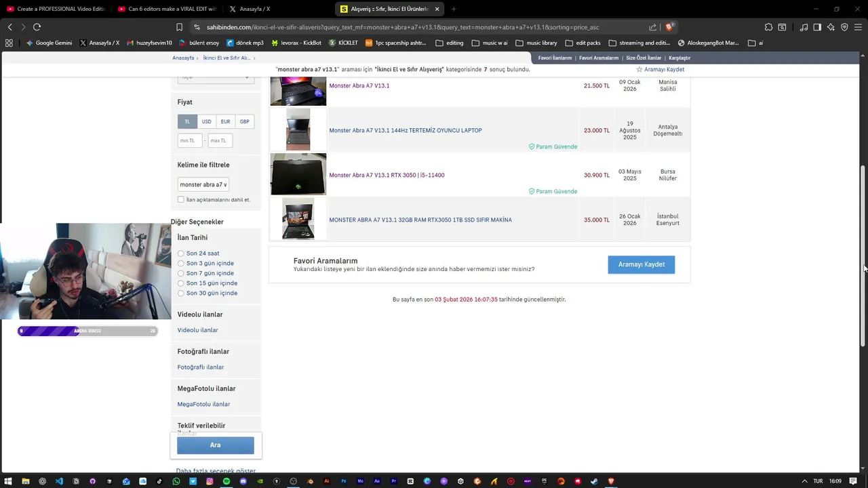The width and height of the screenshot is (868, 488).
Task: Open ChatGPT from the taskbar
Action: pos(42,481)
